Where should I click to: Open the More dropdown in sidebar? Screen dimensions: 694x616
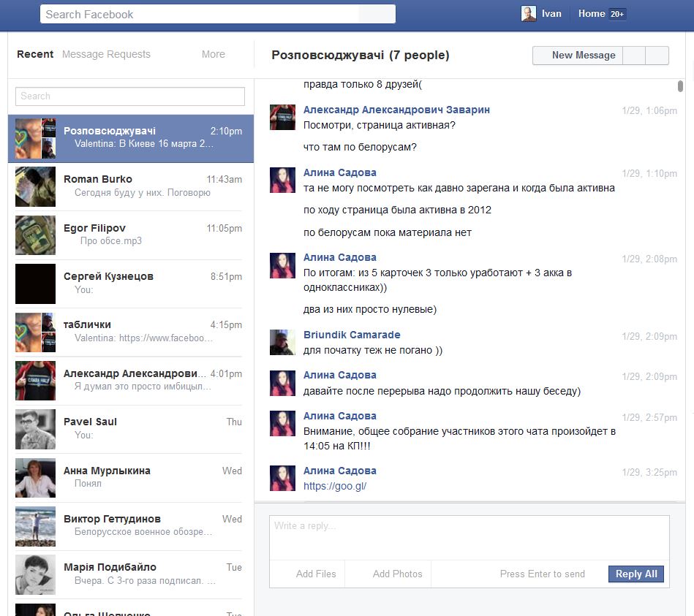214,54
